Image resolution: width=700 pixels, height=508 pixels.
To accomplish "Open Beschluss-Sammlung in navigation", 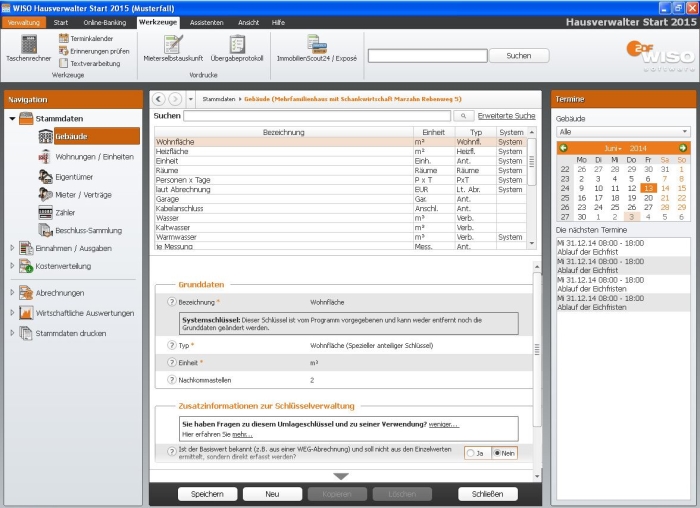I will pos(88,230).
